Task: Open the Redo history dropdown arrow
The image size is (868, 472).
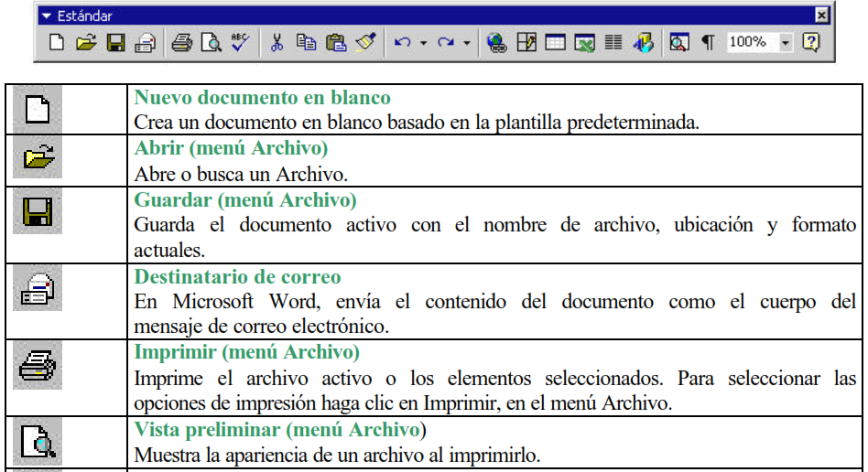Action: pos(466,43)
